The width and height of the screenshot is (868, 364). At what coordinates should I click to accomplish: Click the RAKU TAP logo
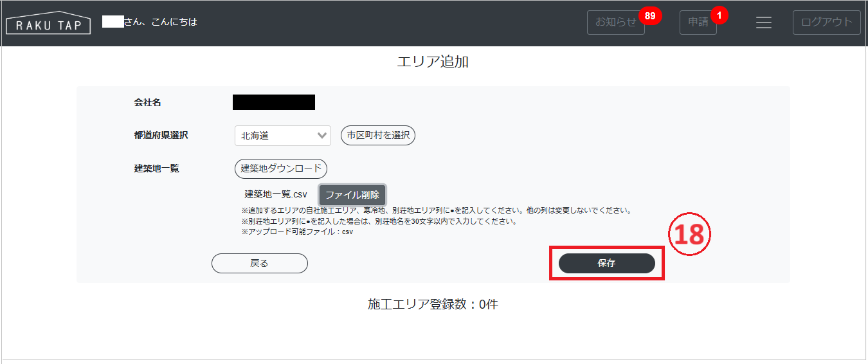(x=48, y=23)
